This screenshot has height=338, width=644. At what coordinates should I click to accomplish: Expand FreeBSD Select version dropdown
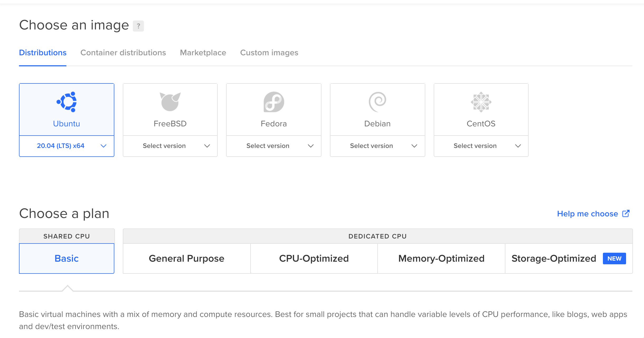[x=170, y=146]
